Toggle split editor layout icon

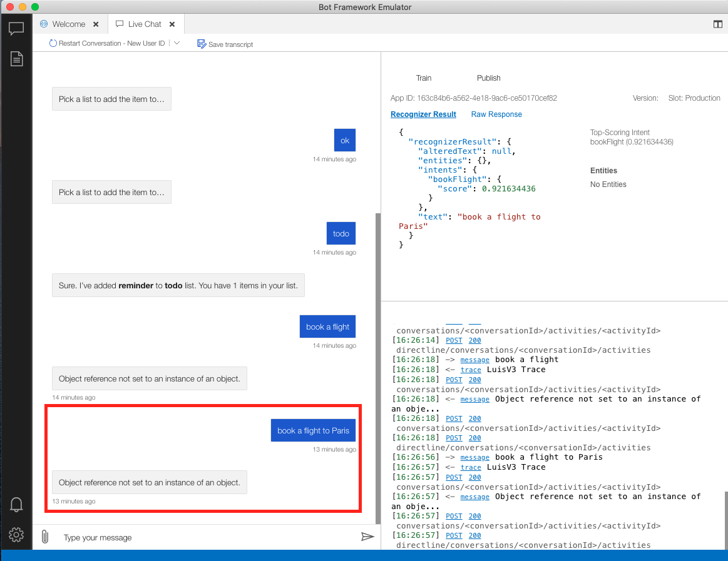click(718, 24)
